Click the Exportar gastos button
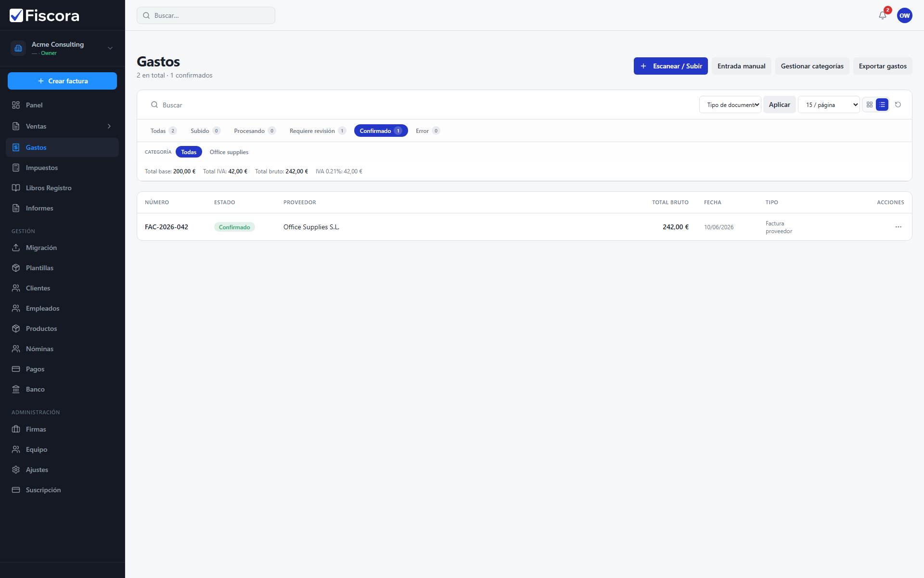Screen dimensions: 924x578 [883, 66]
